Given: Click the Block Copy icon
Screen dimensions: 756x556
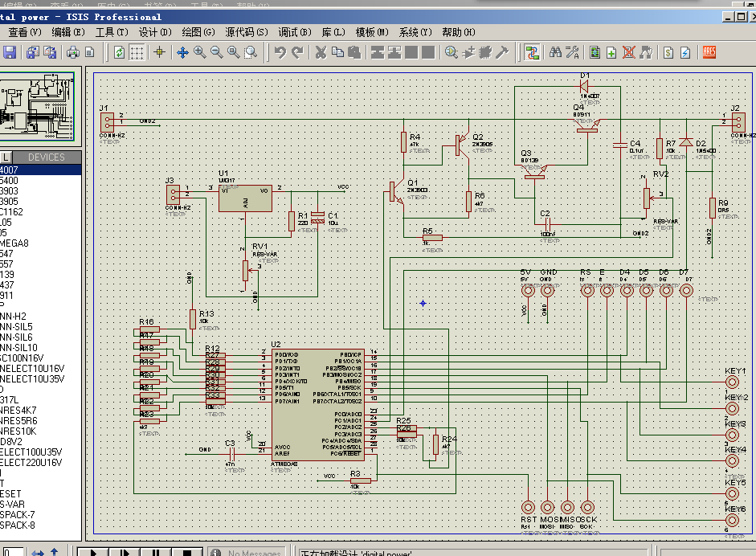Looking at the screenshot, I should click(x=378, y=52).
